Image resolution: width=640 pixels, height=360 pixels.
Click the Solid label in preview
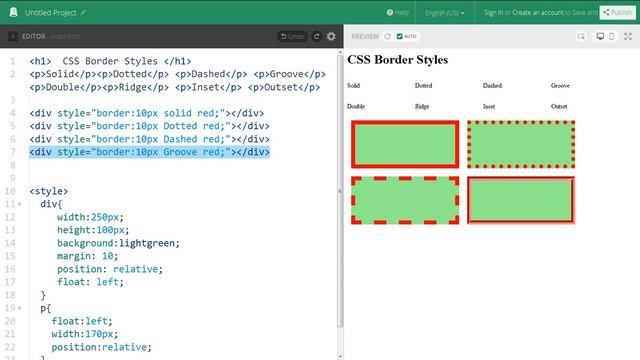[x=353, y=85]
